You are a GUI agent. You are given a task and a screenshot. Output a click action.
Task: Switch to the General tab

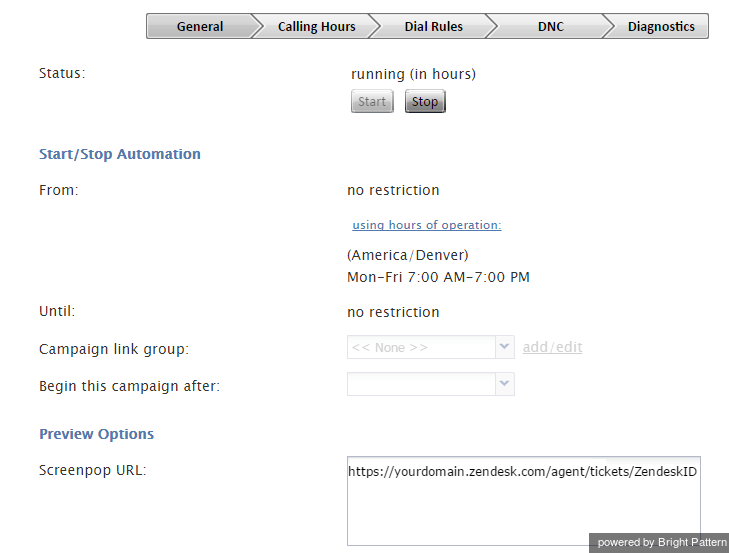point(200,26)
